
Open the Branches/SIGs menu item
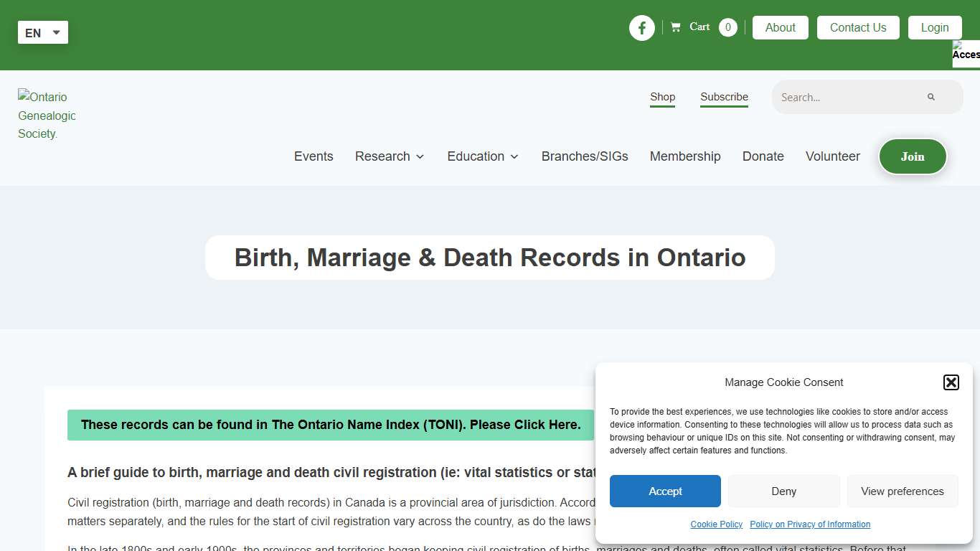point(585,156)
